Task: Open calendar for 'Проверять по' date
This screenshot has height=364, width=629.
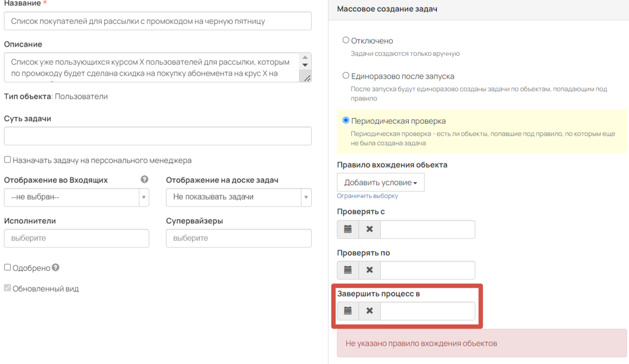Action: click(348, 270)
